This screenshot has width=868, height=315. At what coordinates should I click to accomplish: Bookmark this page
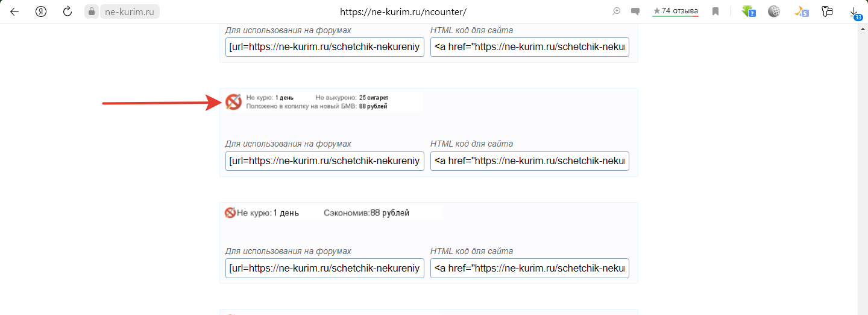pyautogui.click(x=715, y=11)
